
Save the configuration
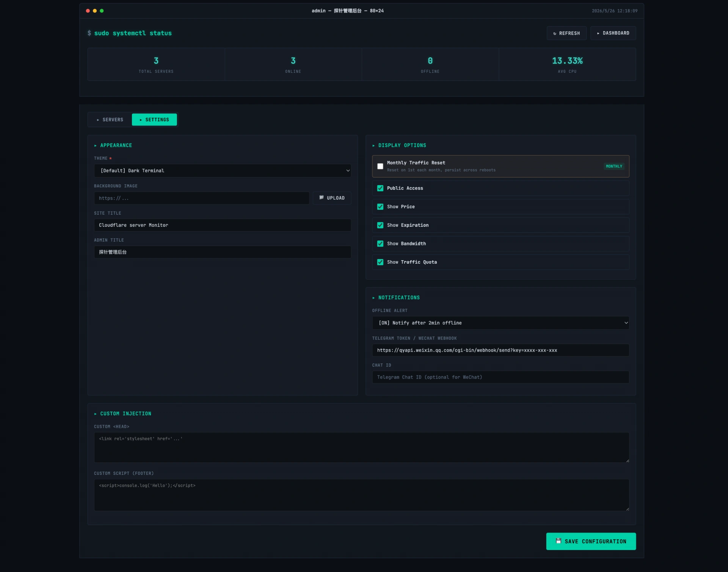[591, 541]
